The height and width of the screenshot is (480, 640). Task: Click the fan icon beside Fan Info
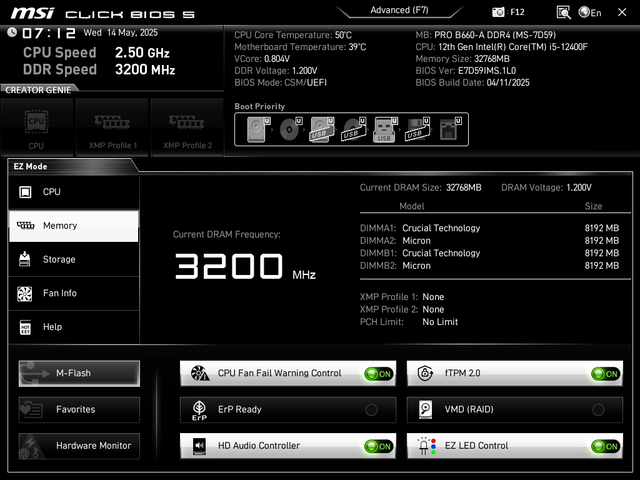click(24, 293)
